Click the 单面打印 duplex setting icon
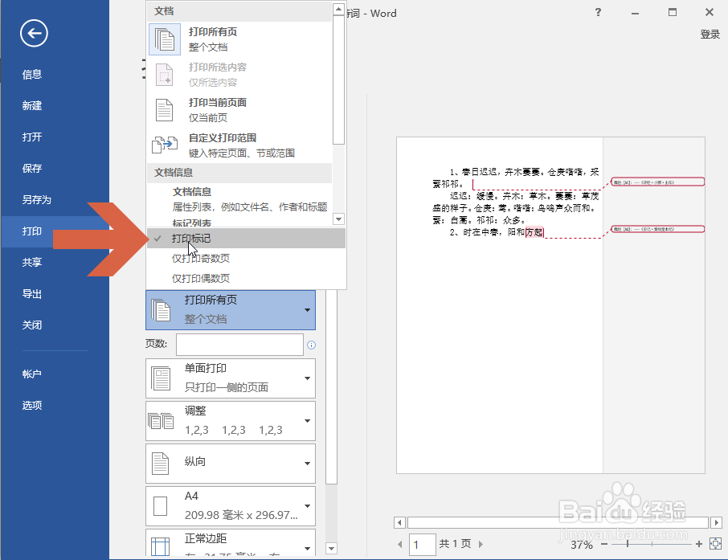The width and height of the screenshot is (728, 560). 161,378
